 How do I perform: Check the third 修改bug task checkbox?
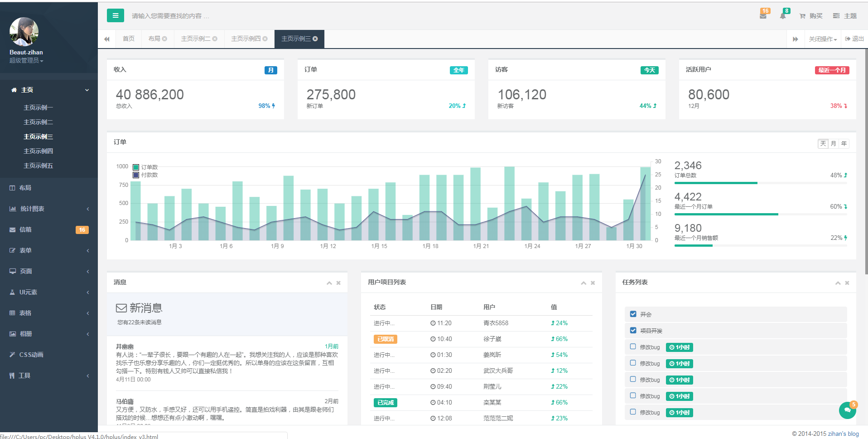633,379
